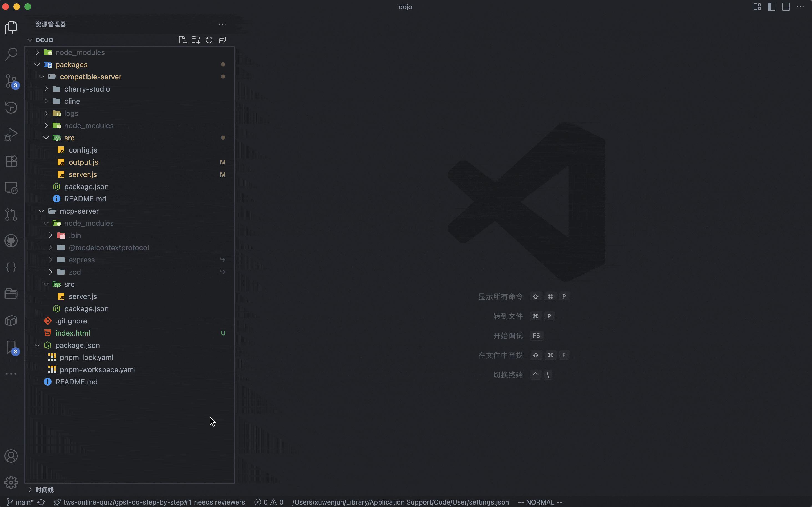Screen dimensions: 812x507
Task: Open the GitHub view in the activity bar
Action: [x=11, y=241]
